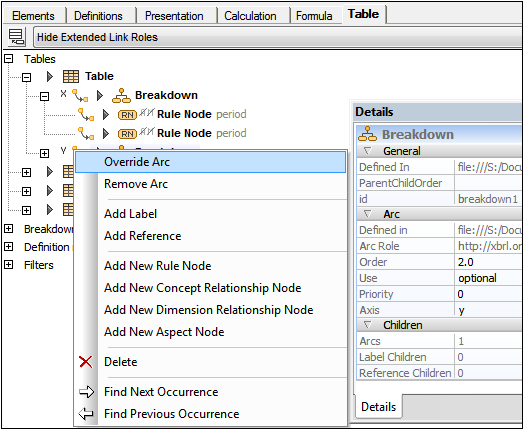Click the Table grid icon in tree
Screen dimensions: 524x430
71,77
